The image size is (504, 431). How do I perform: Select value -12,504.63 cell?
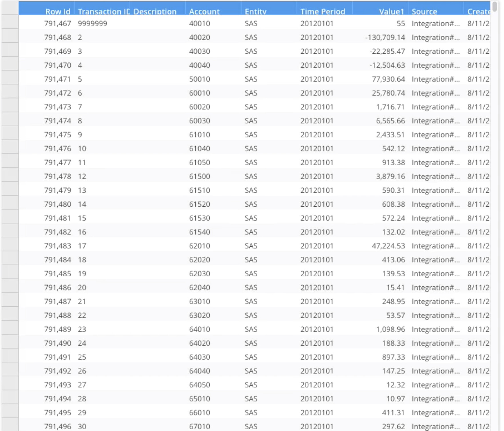pos(380,65)
